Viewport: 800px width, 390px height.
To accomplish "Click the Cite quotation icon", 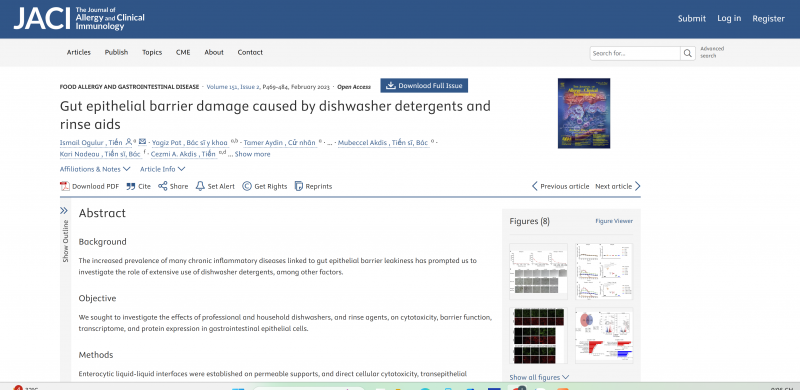I will point(131,186).
